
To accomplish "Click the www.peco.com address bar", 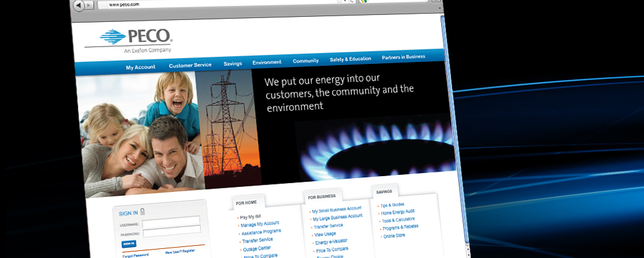I will pos(218,3).
